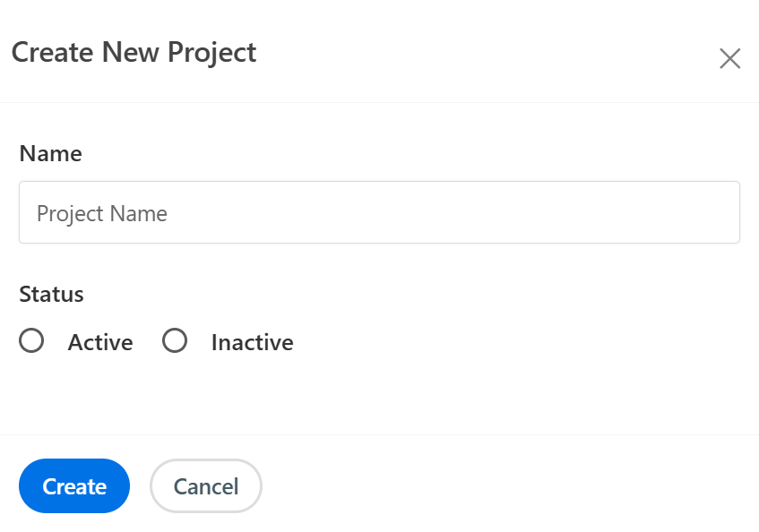759x532 pixels.
Task: Click the X icon in dialog header
Action: [x=729, y=59]
